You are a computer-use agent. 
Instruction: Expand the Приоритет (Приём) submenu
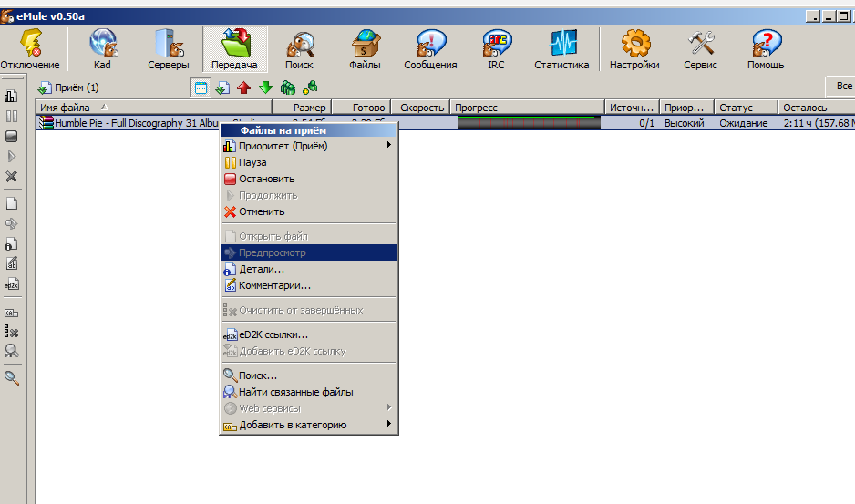309,146
